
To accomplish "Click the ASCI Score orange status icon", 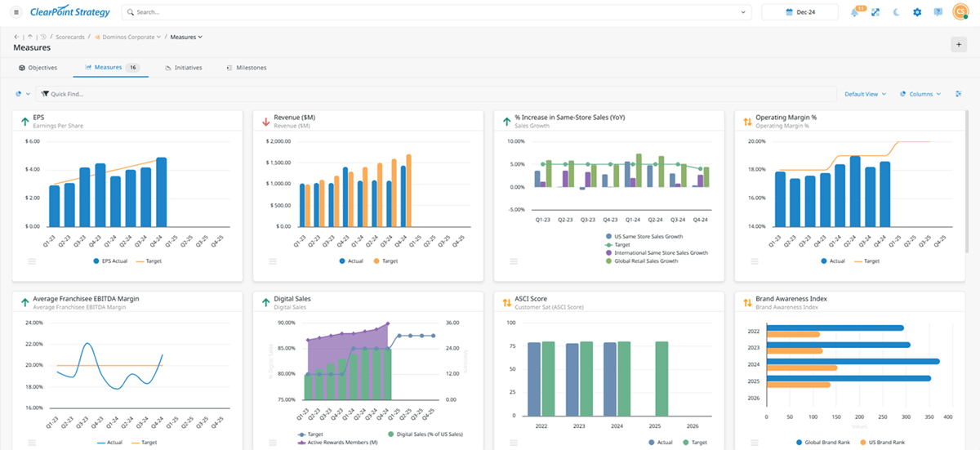I will (506, 302).
